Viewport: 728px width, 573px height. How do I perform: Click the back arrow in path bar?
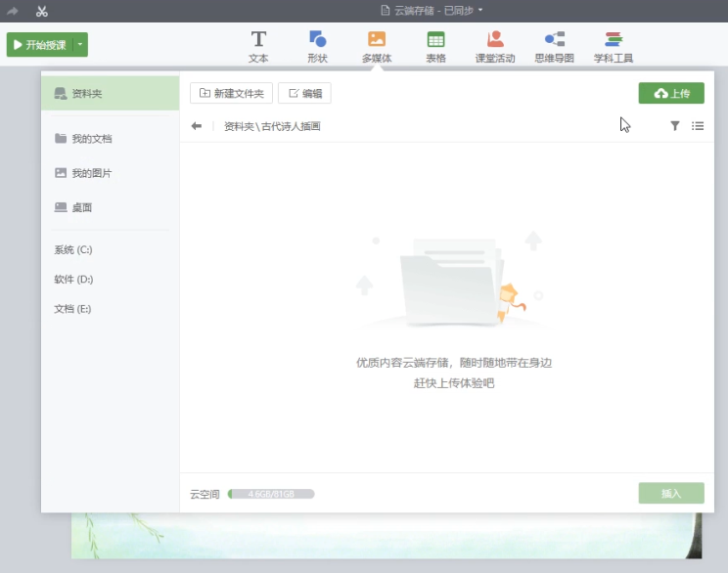click(x=197, y=126)
